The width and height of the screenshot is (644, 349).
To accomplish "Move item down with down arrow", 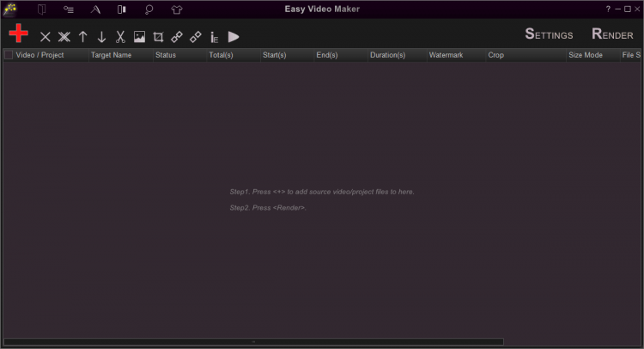I will tap(101, 37).
